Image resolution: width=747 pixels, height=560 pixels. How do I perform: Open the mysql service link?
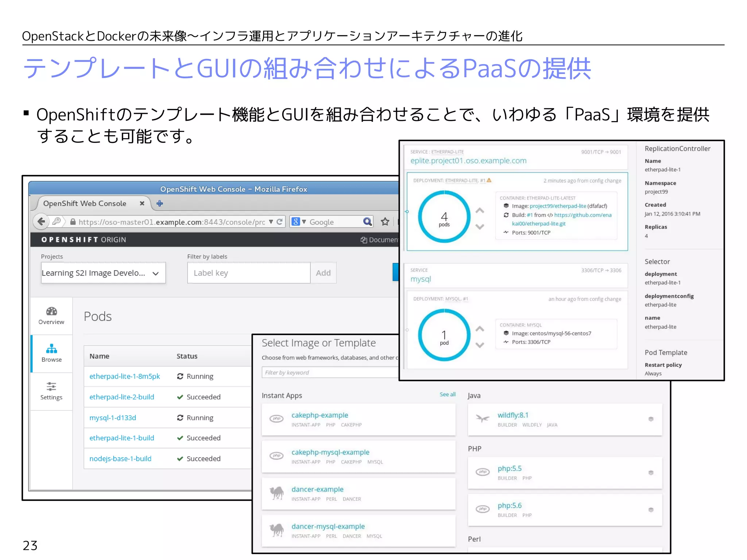[x=421, y=279]
